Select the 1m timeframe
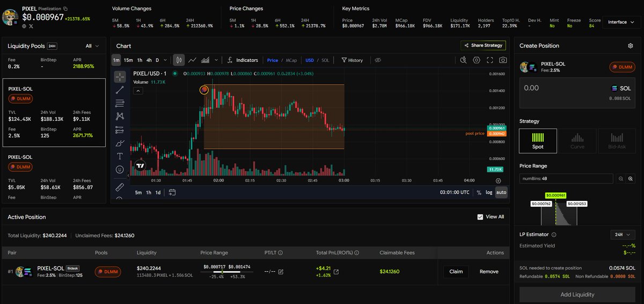Screen dimensions: 644x304 click(x=116, y=60)
